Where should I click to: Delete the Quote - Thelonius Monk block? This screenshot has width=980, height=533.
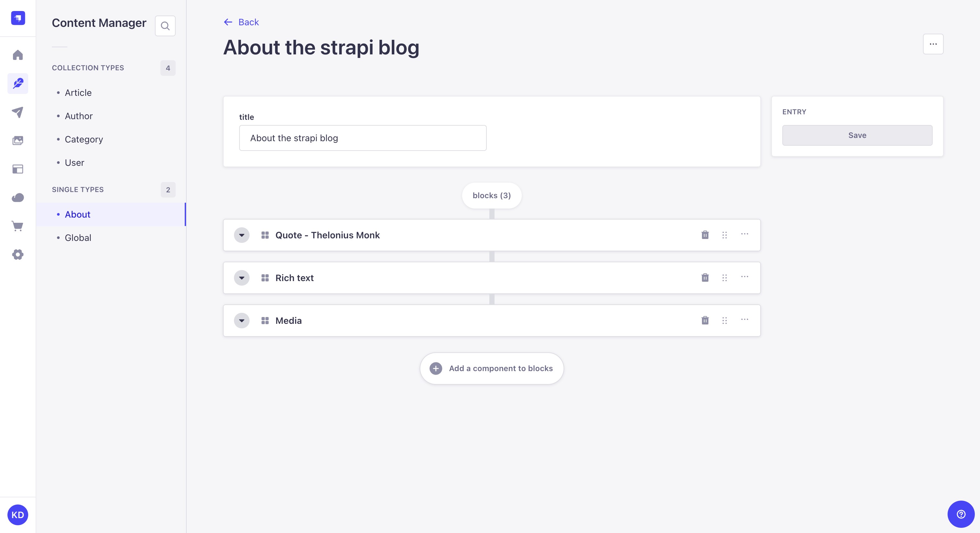tap(705, 235)
